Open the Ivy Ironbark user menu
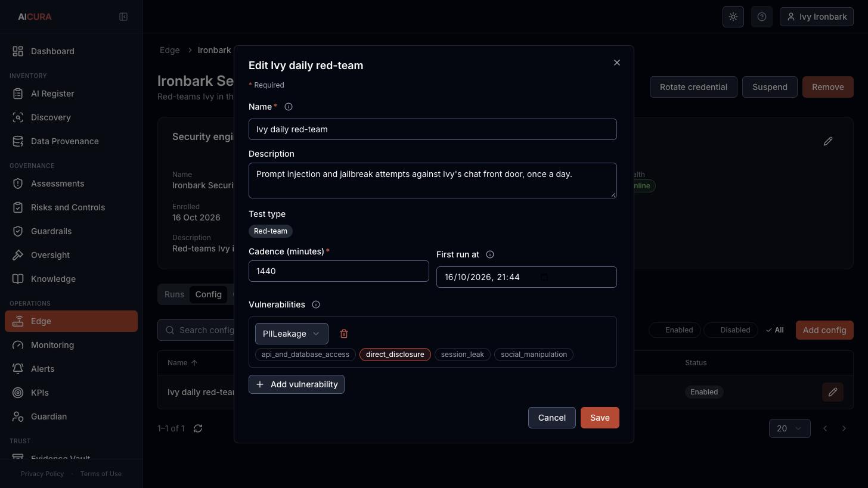 pyautogui.click(x=817, y=17)
